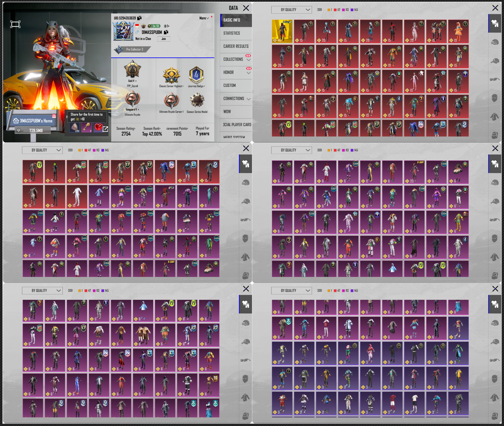The width and height of the screenshot is (504, 426).
Task: Open the WOW tab
Action: [236, 111]
